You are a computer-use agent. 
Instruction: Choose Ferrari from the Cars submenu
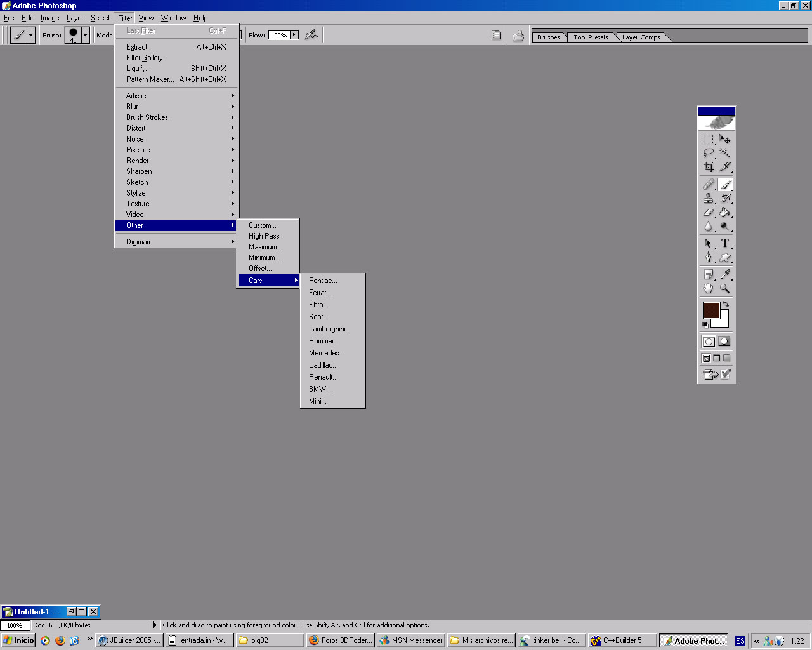[332, 293]
